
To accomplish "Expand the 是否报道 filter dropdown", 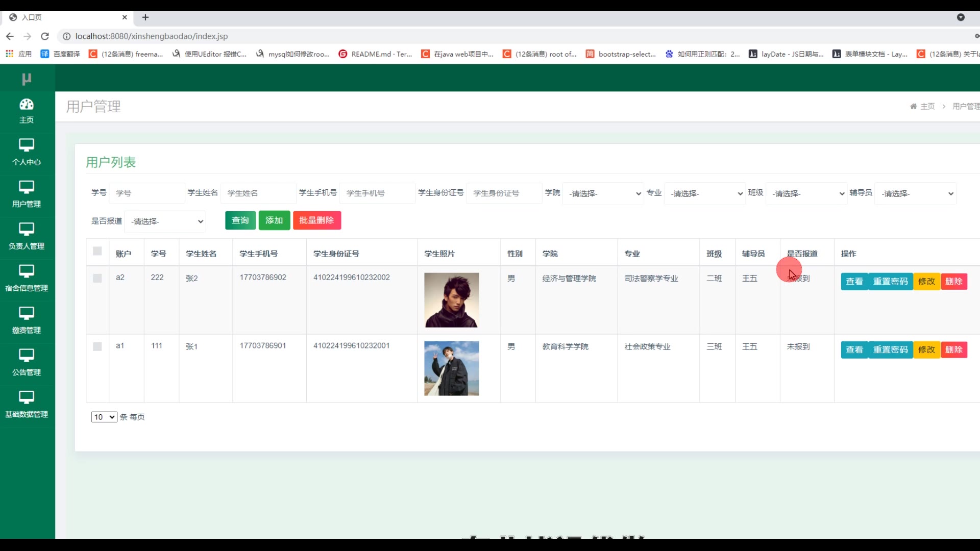I will click(165, 221).
